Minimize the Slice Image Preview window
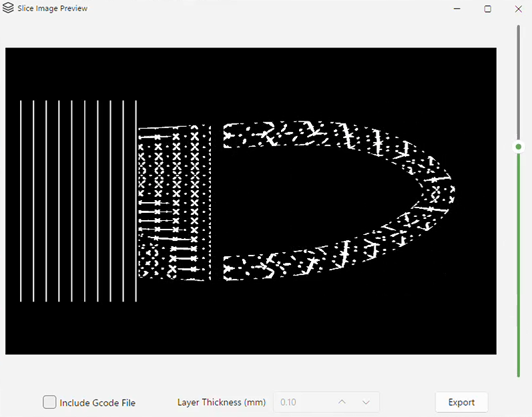Image resolution: width=532 pixels, height=417 pixels. coord(457,9)
